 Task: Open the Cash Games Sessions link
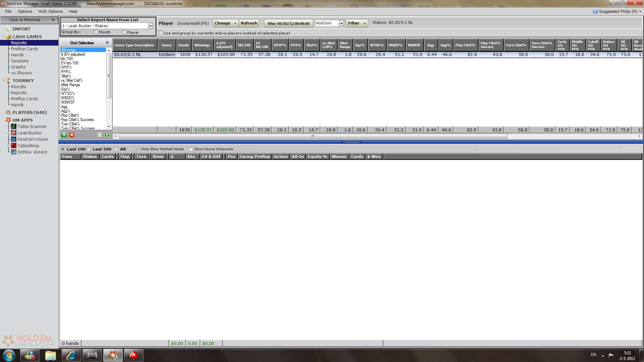(20, 61)
